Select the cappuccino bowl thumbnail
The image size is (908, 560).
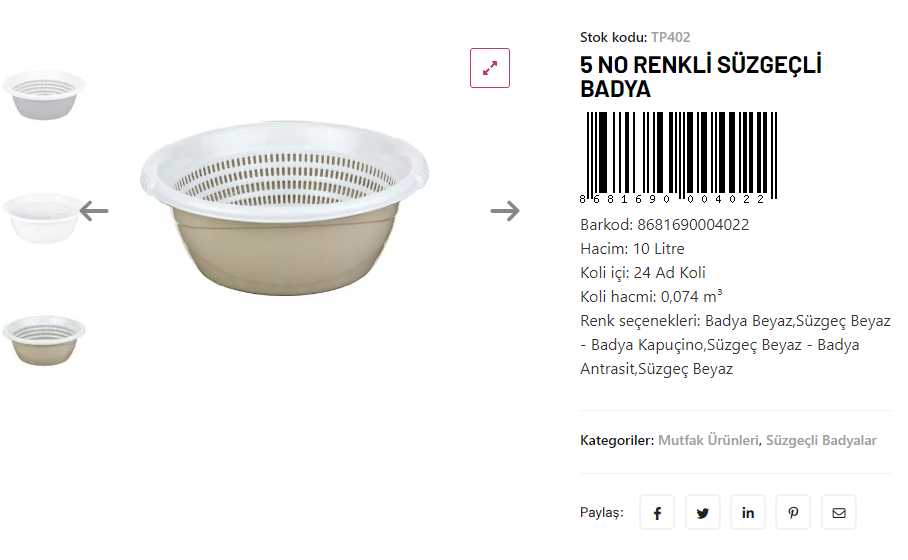point(43,339)
